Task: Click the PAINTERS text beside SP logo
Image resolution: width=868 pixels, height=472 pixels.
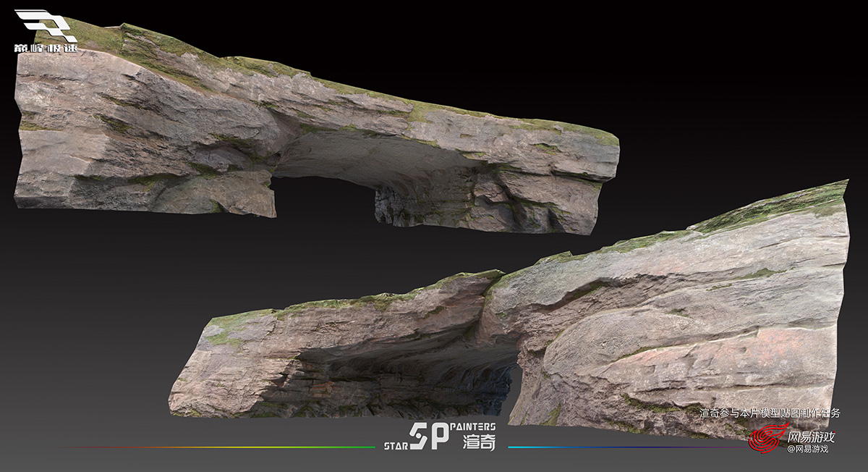Action: [x=476, y=428]
